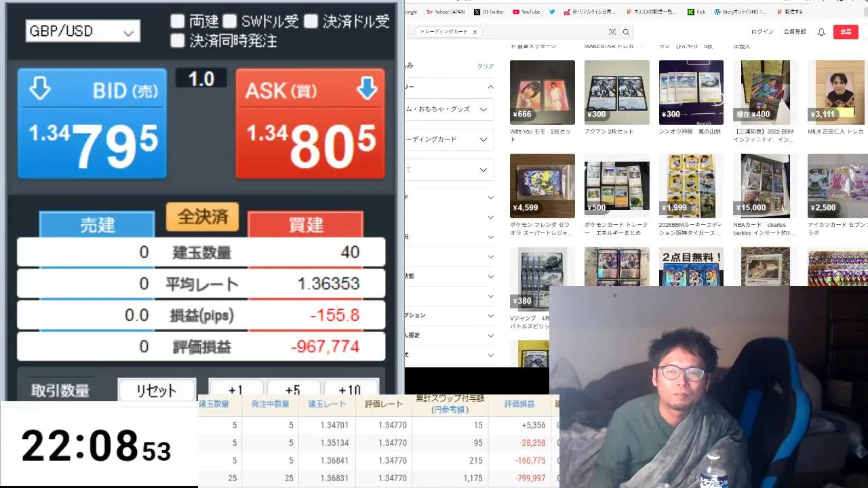Open the MILK 吉田仁人 ¥3,111 listing
Viewport: 868px width, 488px height.
coord(837,98)
